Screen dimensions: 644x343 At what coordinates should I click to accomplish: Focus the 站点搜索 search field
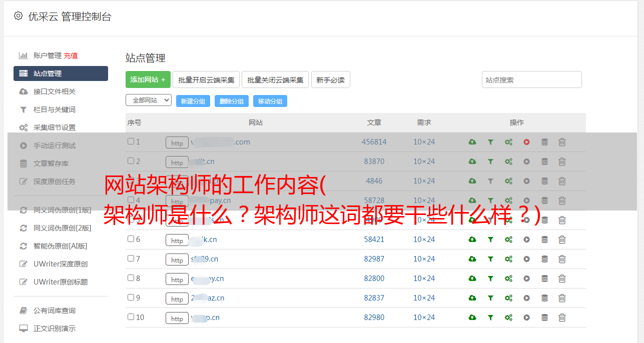[532, 79]
